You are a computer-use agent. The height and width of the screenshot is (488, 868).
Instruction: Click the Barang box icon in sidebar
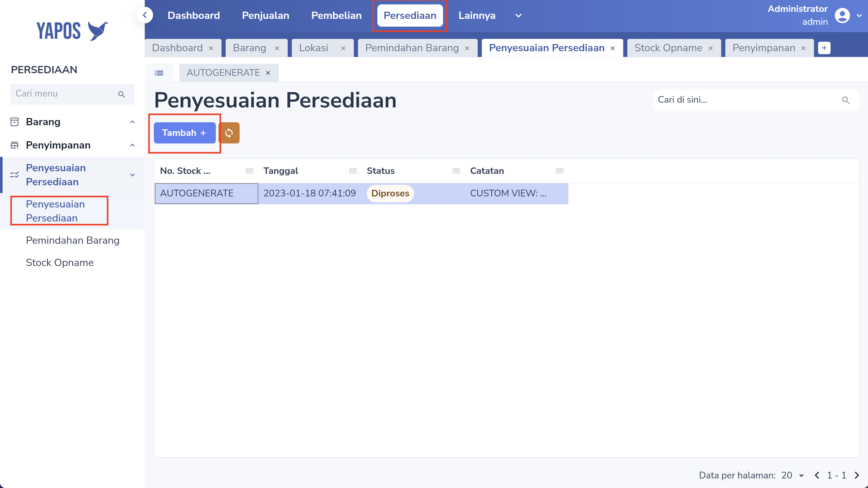(14, 122)
